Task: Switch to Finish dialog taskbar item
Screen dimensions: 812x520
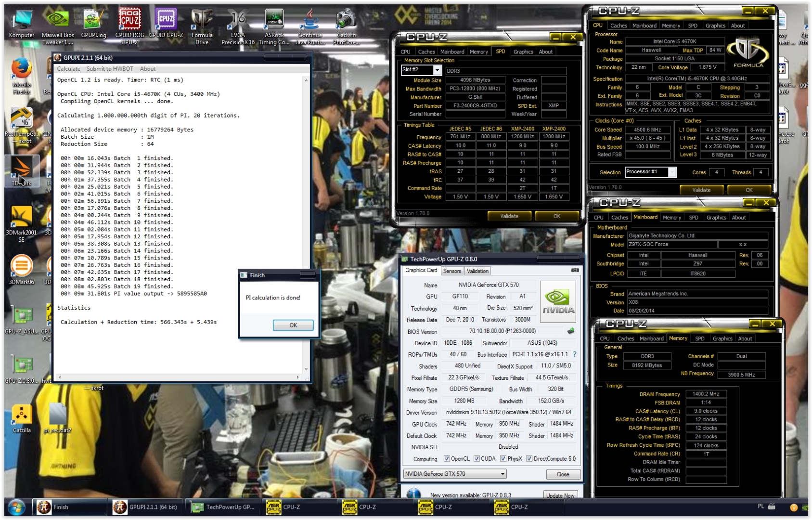Action: pyautogui.click(x=70, y=507)
